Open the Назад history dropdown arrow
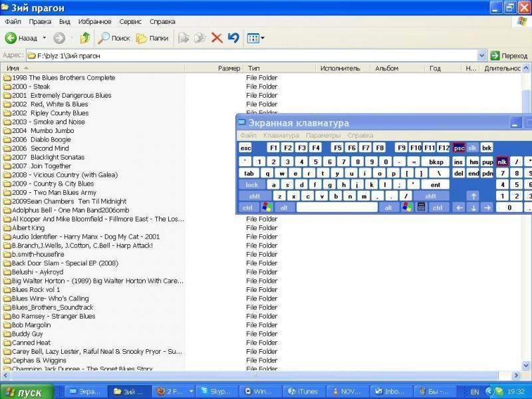This screenshot has height=399, width=532. click(x=45, y=38)
